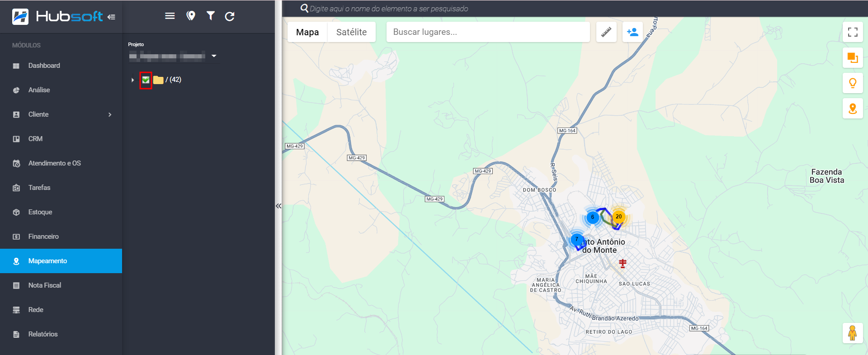Click the Rede server icon
The width and height of the screenshot is (868, 355).
pyautogui.click(x=16, y=310)
